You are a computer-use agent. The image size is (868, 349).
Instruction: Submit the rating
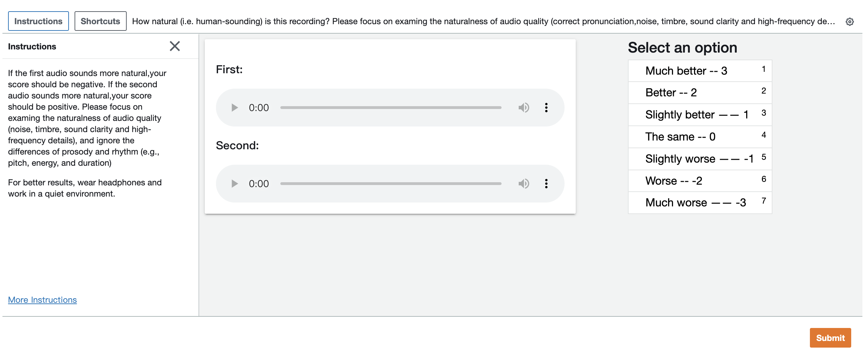pyautogui.click(x=830, y=338)
